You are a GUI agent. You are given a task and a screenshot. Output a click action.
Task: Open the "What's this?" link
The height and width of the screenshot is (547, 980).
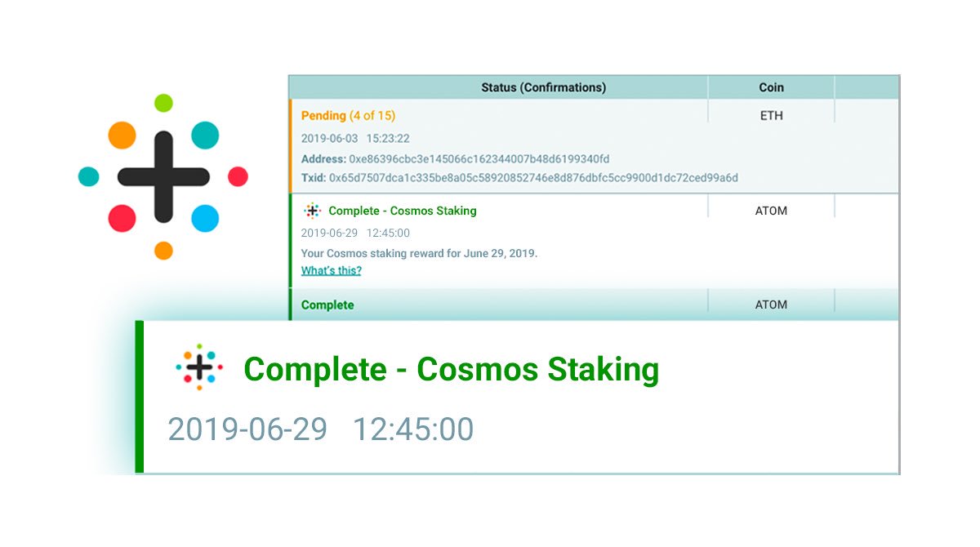click(x=331, y=270)
